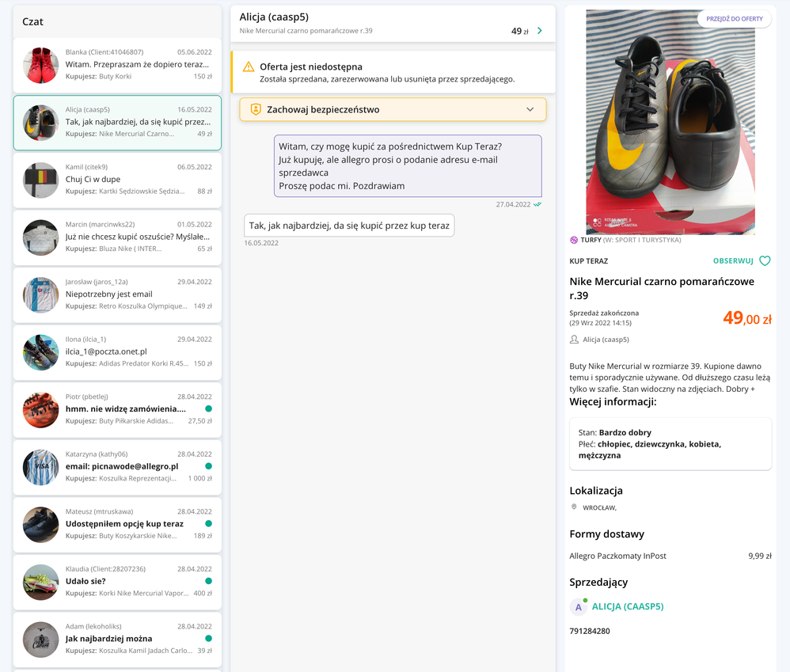The width and height of the screenshot is (790, 672).
Task: Click Piotr (pbetlej) chat avatar thumbnail
Action: [41, 410]
